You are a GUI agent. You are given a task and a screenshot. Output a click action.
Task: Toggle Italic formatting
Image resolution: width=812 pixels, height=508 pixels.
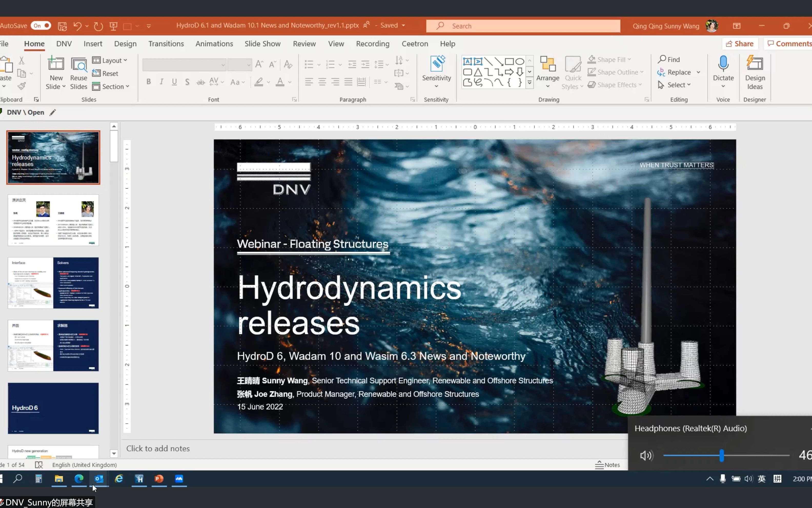[161, 82]
